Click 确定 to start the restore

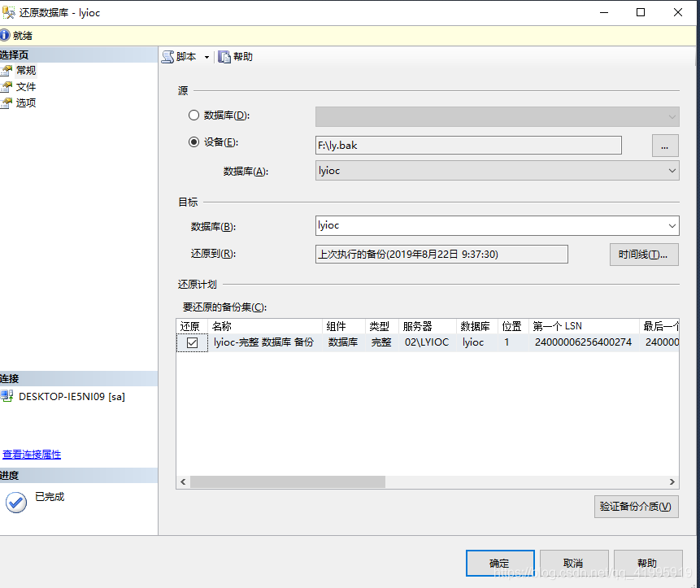click(x=499, y=562)
